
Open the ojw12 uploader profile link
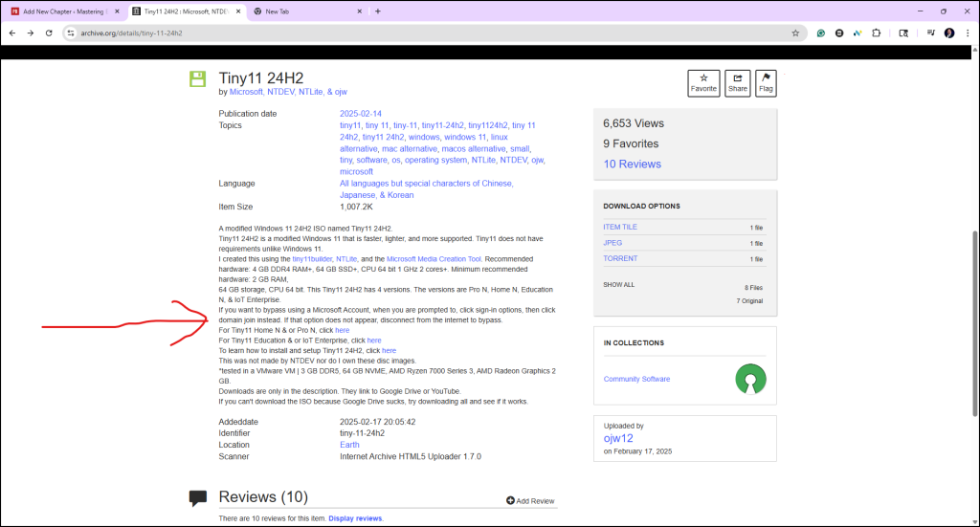pos(618,438)
